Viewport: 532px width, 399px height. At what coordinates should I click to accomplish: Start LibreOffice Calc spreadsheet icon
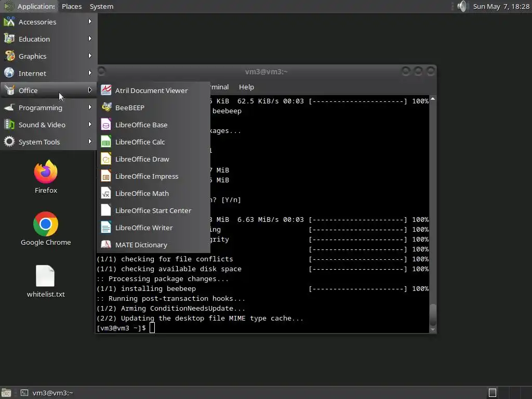(x=106, y=142)
